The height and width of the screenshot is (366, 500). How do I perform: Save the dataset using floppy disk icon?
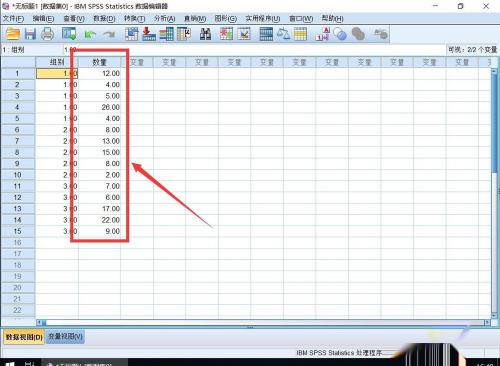(30, 34)
